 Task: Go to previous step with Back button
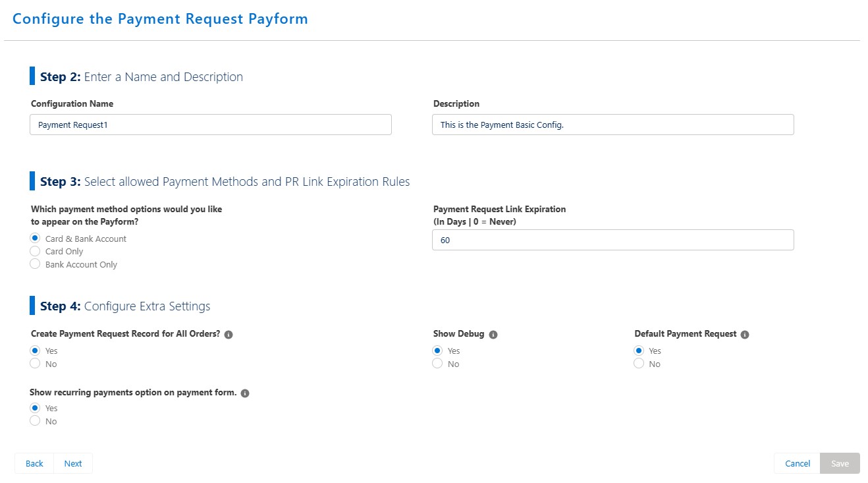pyautogui.click(x=34, y=463)
